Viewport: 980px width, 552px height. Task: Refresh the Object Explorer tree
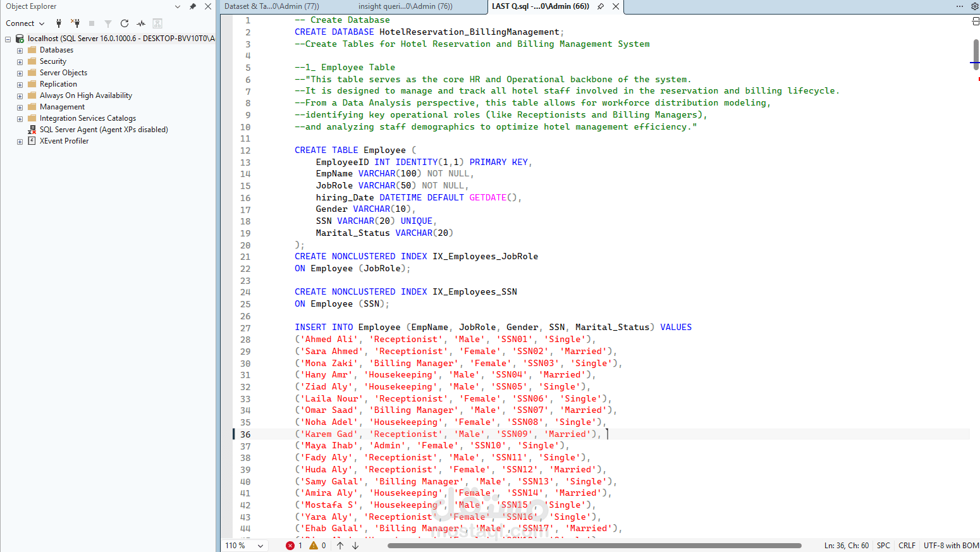[125, 23]
